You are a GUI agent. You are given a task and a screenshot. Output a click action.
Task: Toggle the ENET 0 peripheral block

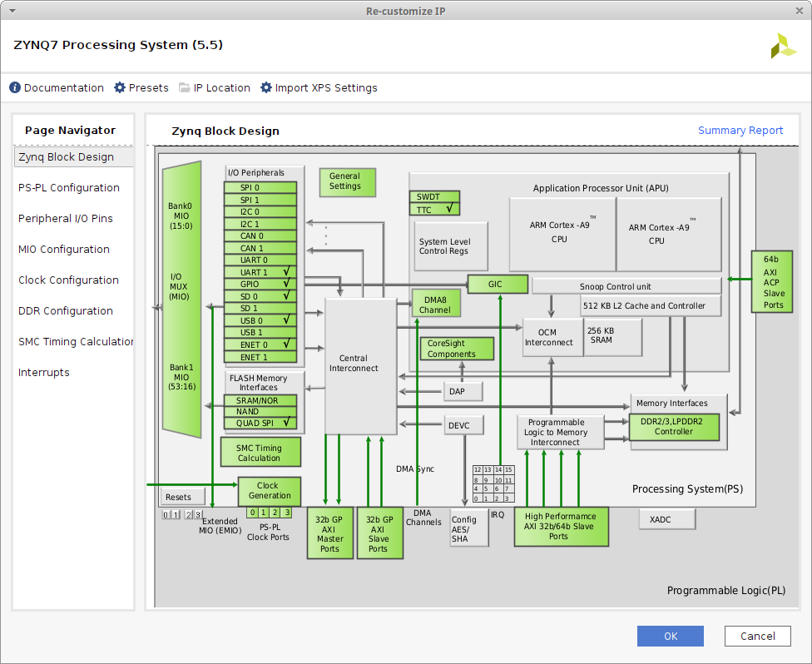260,344
